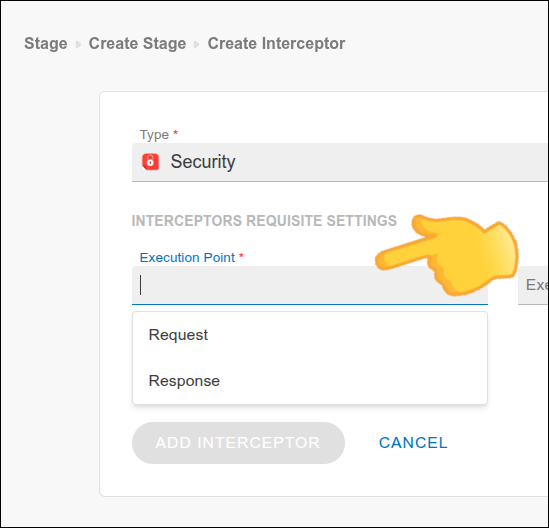Navigate back to Create Stage breadcrumb
549x528 pixels.
coord(137,44)
